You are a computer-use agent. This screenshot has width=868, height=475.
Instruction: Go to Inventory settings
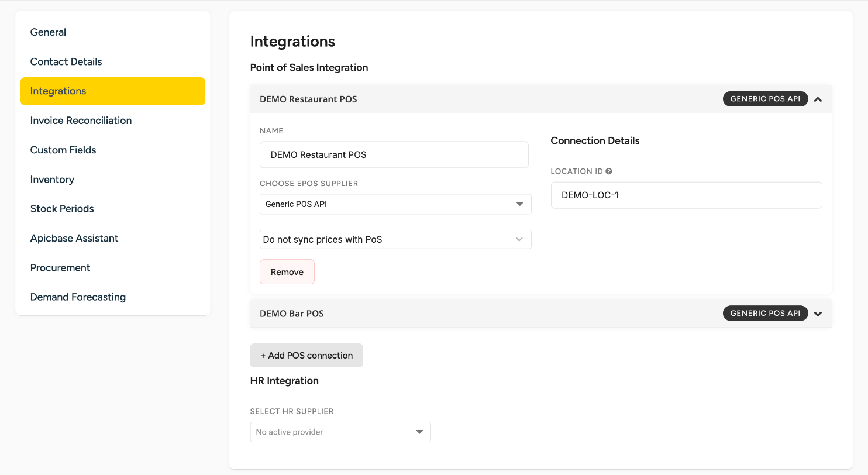pyautogui.click(x=52, y=180)
